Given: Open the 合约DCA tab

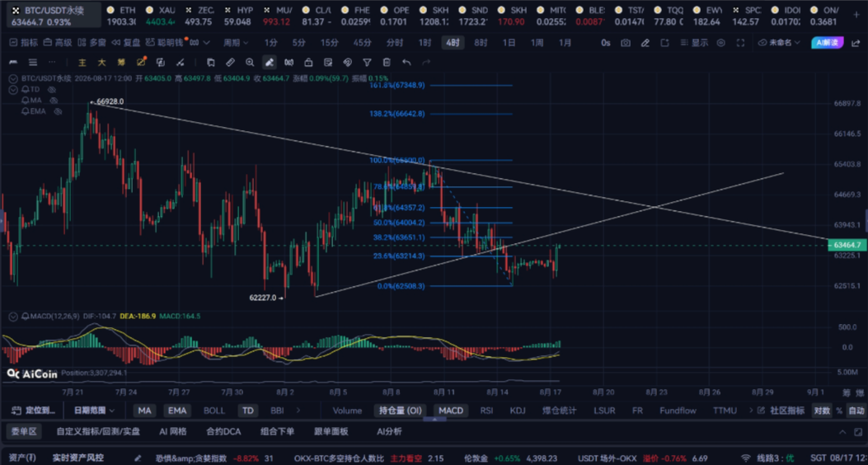Looking at the screenshot, I should (x=223, y=431).
